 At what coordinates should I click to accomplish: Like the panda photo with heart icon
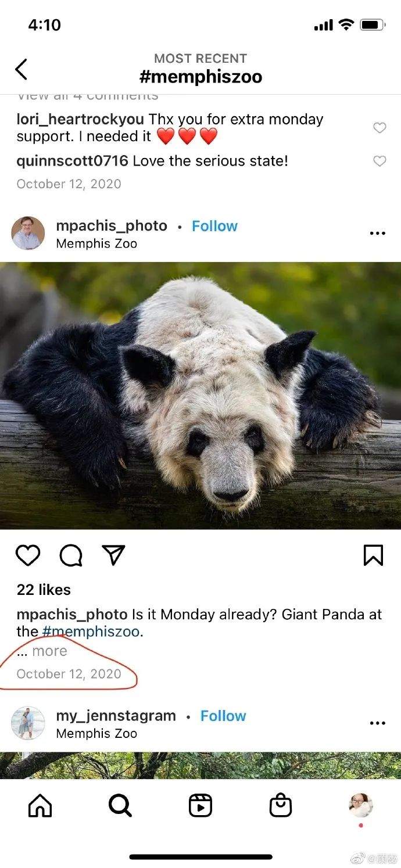[28, 555]
